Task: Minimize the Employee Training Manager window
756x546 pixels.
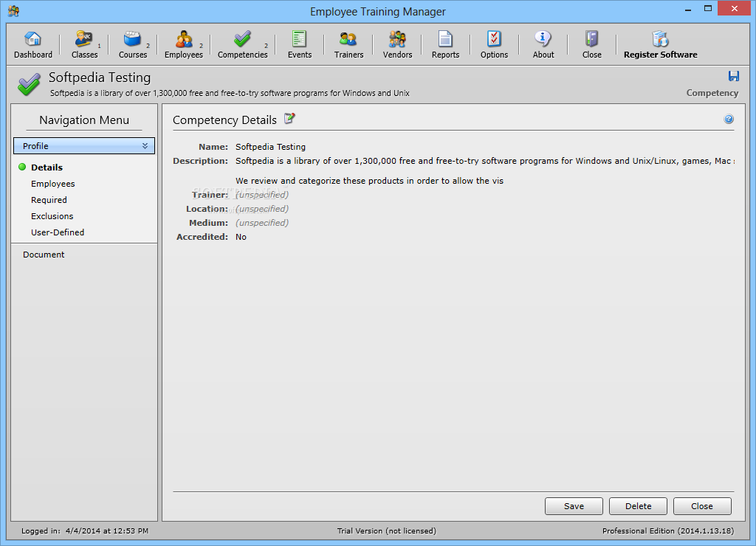Action: point(688,9)
